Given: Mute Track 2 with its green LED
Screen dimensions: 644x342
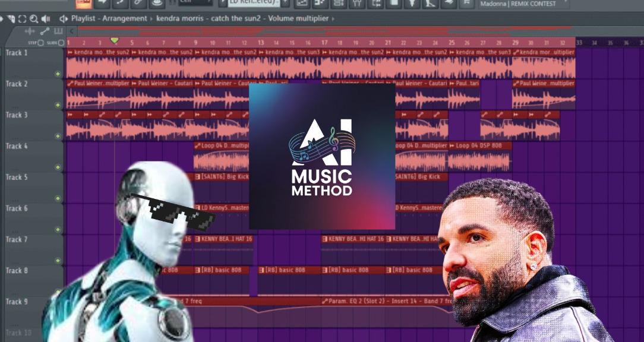Looking at the screenshot, I should 58,105.
